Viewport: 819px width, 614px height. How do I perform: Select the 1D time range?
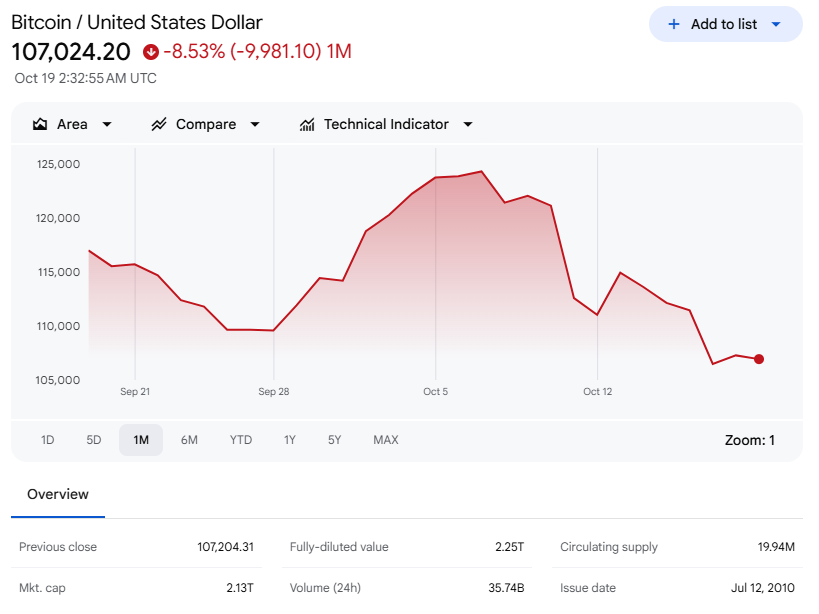48,440
